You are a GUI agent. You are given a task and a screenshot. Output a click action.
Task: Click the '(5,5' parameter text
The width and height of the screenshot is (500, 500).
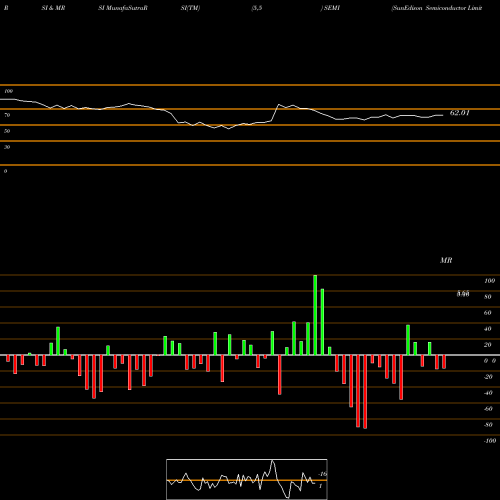coord(257,8)
